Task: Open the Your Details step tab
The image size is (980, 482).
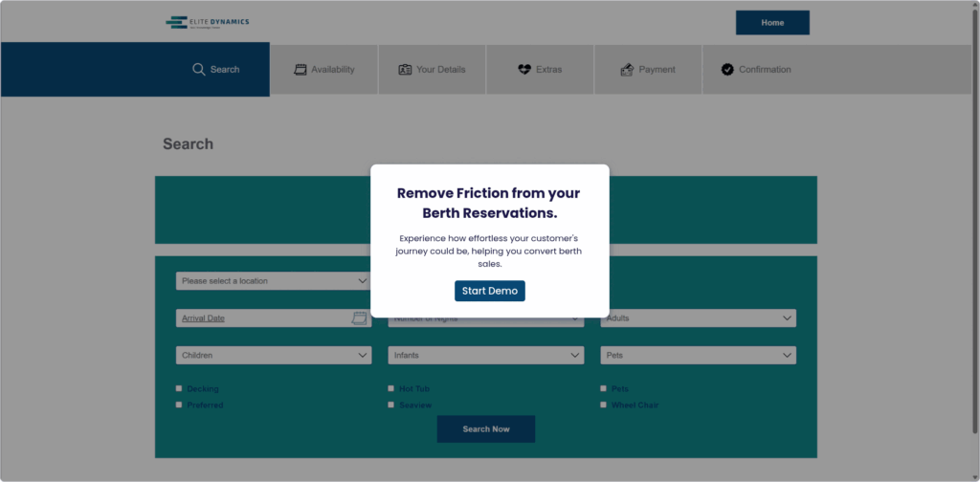Action: [x=432, y=69]
